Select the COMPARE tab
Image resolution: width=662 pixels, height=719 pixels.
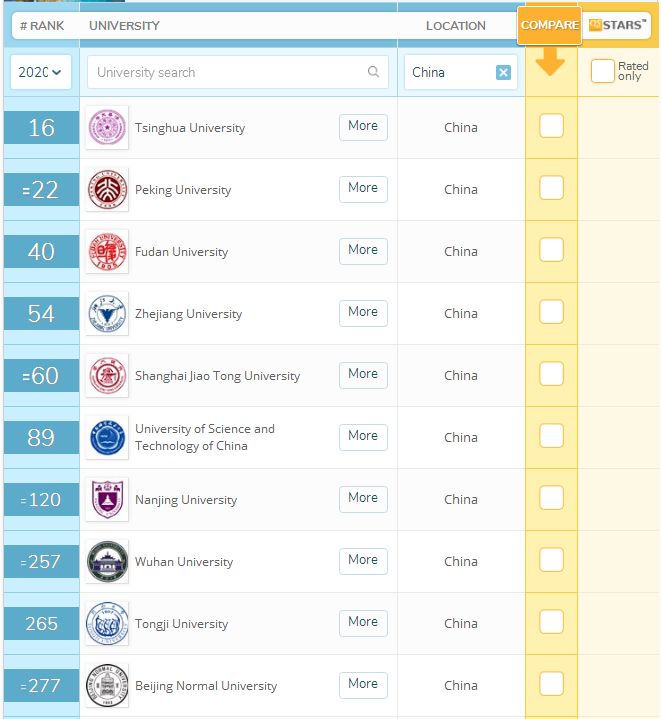549,25
